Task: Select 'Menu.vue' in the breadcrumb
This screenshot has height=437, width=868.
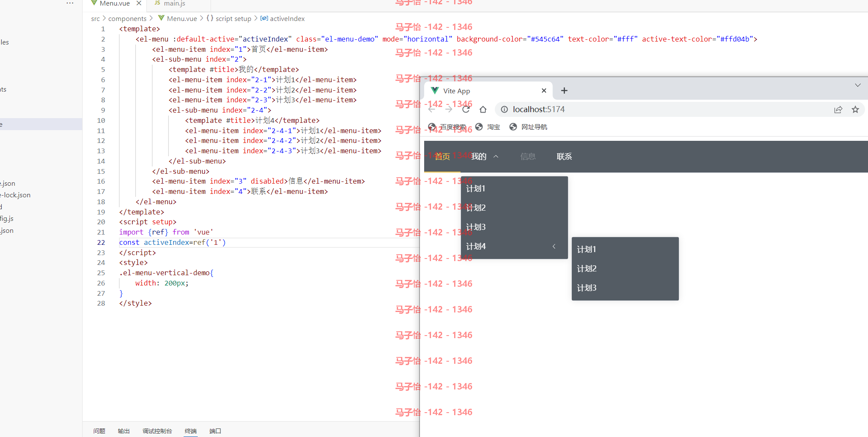Action: coord(182,19)
